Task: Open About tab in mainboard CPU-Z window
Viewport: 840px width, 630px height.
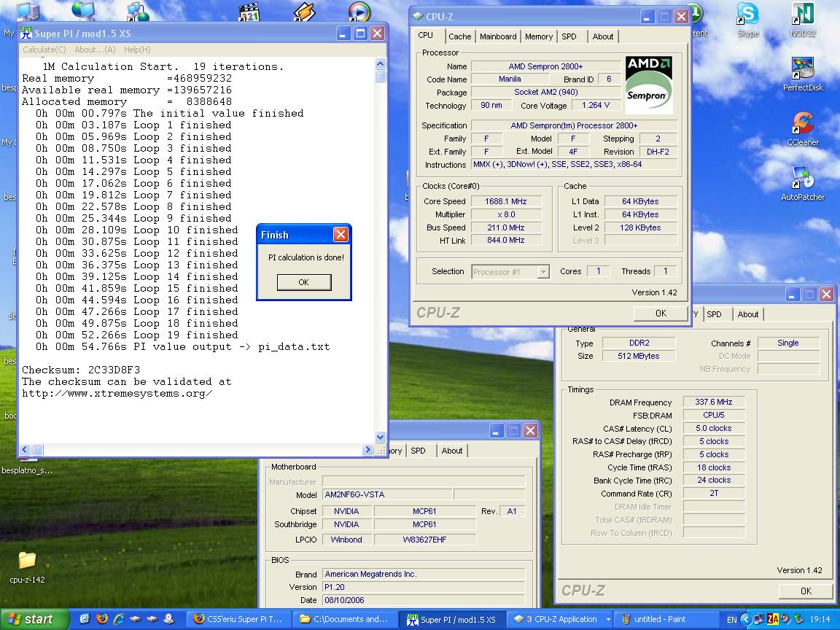Action: tap(451, 451)
